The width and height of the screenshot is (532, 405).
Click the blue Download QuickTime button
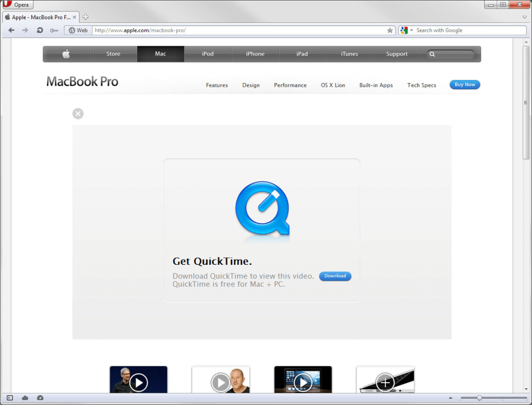point(335,276)
